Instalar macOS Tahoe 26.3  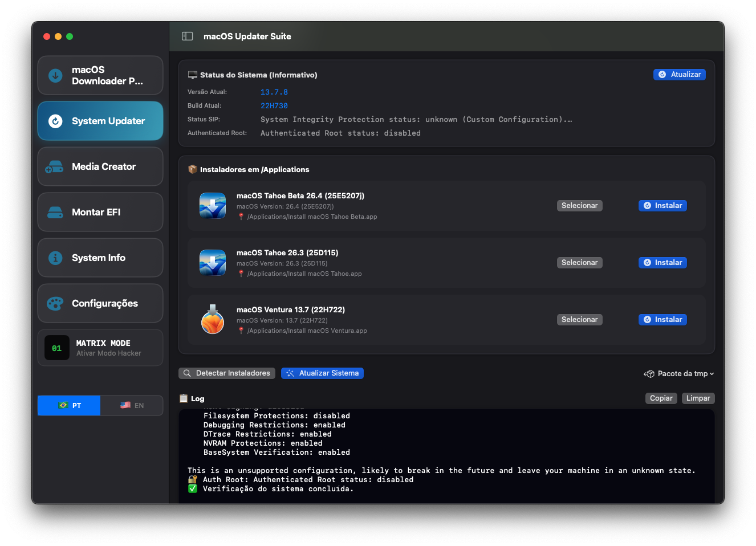pos(662,262)
